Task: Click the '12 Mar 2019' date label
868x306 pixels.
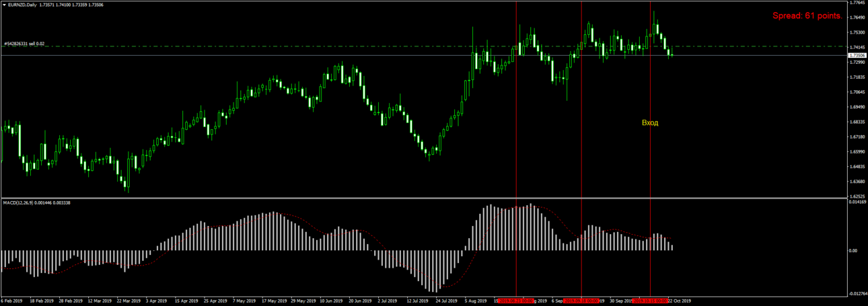Action: [x=99, y=301]
